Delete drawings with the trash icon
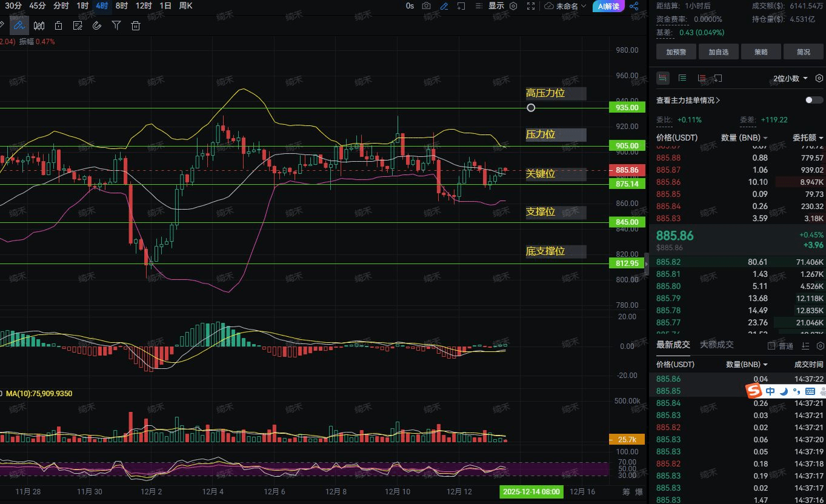The image size is (826, 504). [x=136, y=26]
